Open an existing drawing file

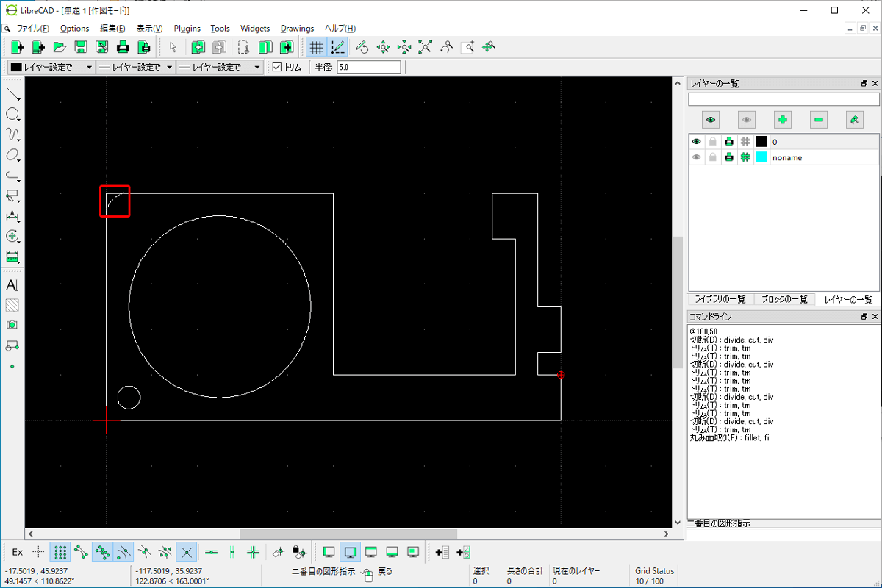pos(60,47)
